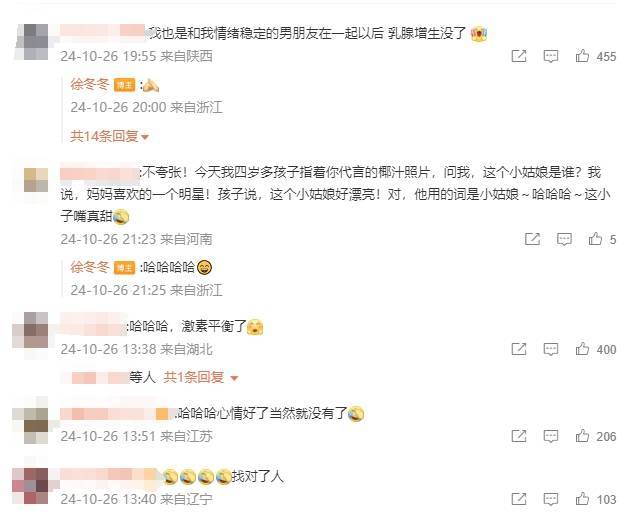The width and height of the screenshot is (630, 515).
Task: Reply to the Jiangsu 心情好了 comment
Action: tap(550, 436)
